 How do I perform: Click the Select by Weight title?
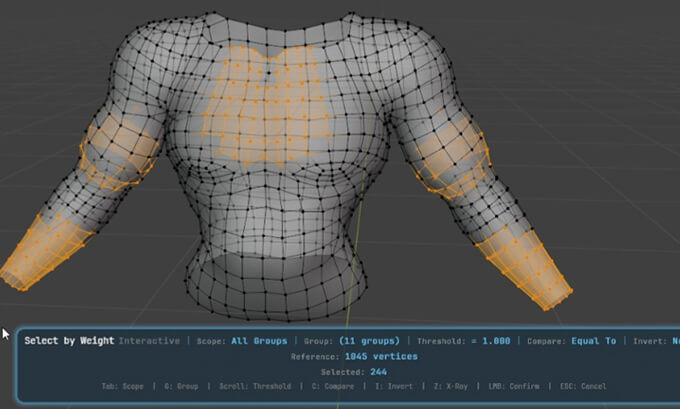point(69,341)
